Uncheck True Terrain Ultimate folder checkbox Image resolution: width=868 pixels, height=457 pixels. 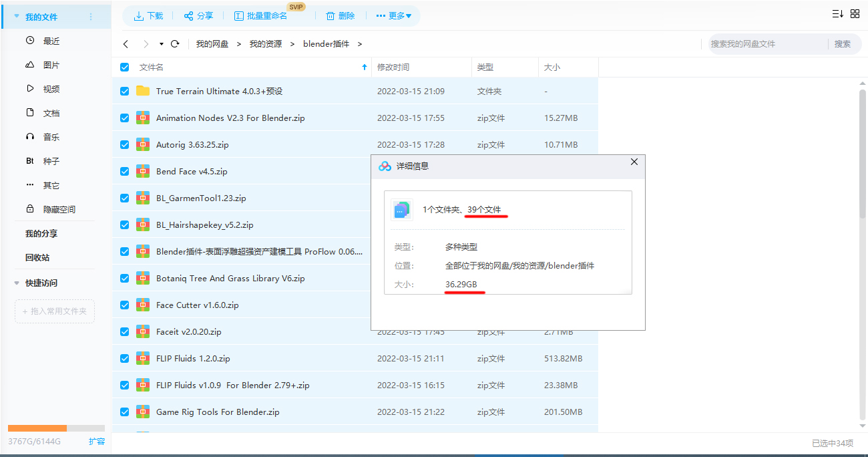point(124,91)
